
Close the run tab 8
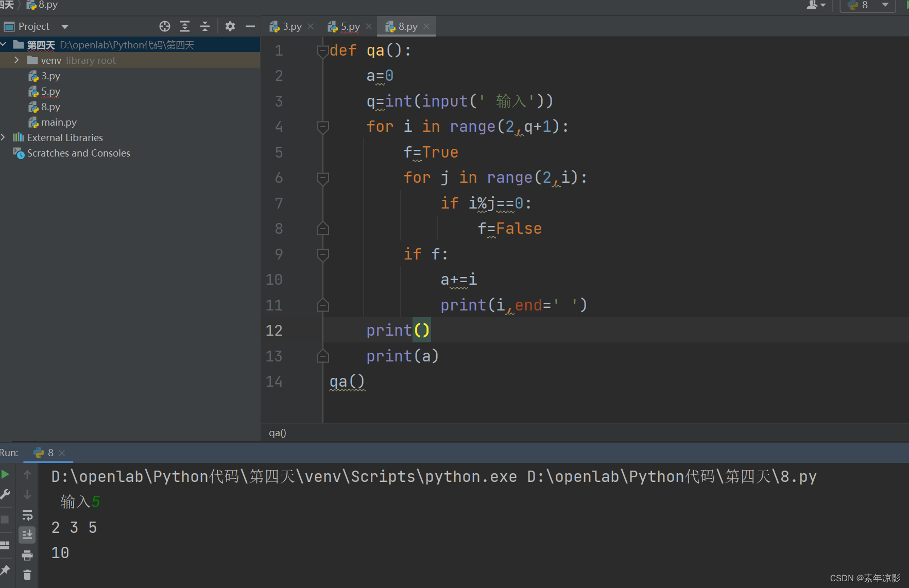pyautogui.click(x=62, y=453)
